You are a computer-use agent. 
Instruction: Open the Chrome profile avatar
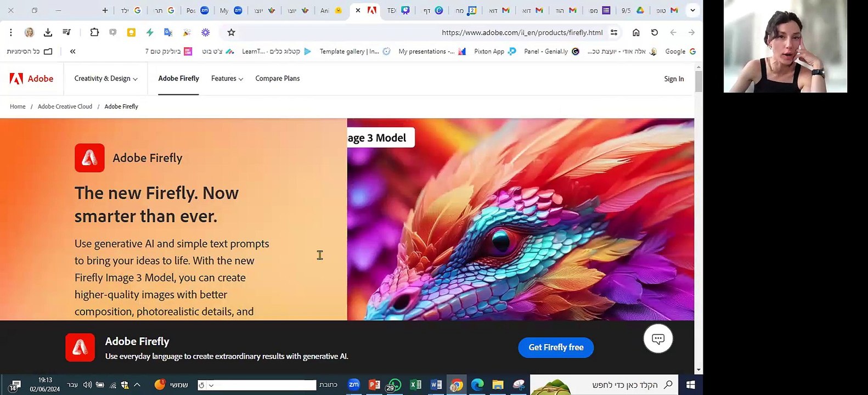point(29,32)
